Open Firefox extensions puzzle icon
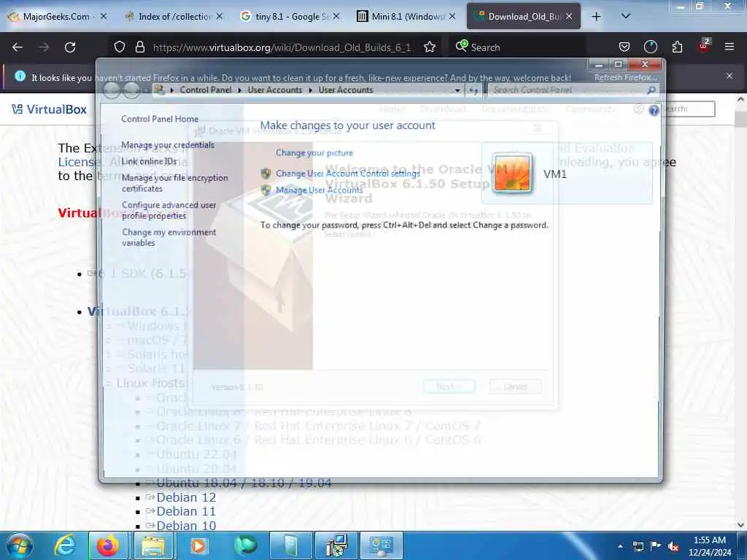The height and width of the screenshot is (560, 747). click(x=677, y=47)
